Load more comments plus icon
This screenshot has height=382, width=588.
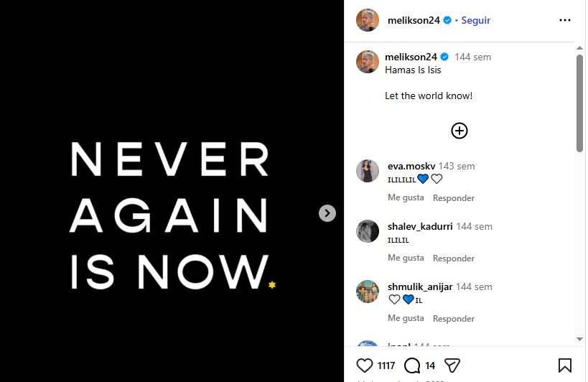pyautogui.click(x=459, y=131)
